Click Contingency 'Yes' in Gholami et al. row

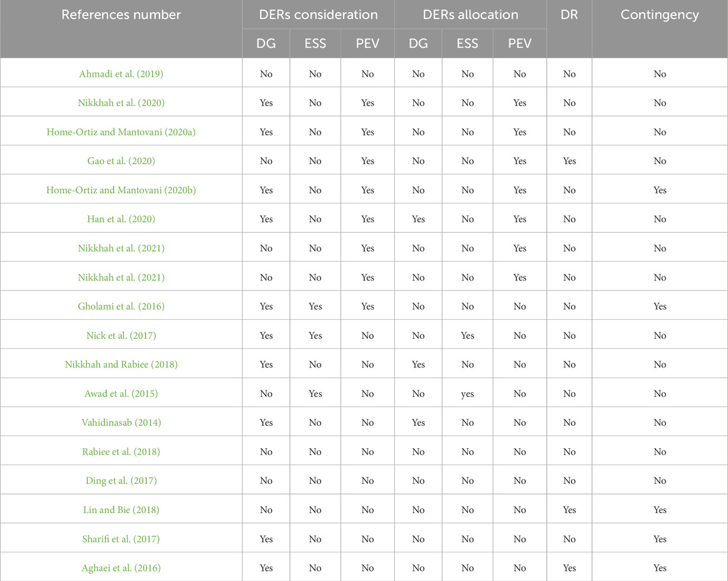pos(660,306)
